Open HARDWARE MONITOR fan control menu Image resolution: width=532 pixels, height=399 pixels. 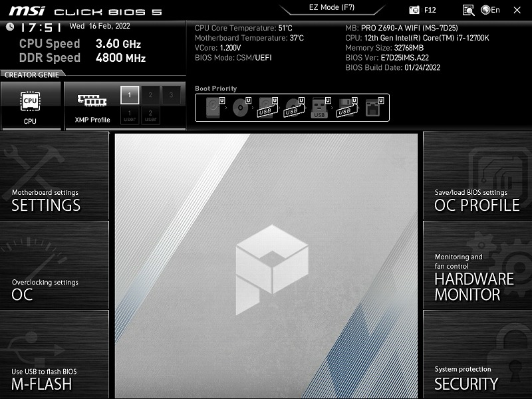[477, 265]
